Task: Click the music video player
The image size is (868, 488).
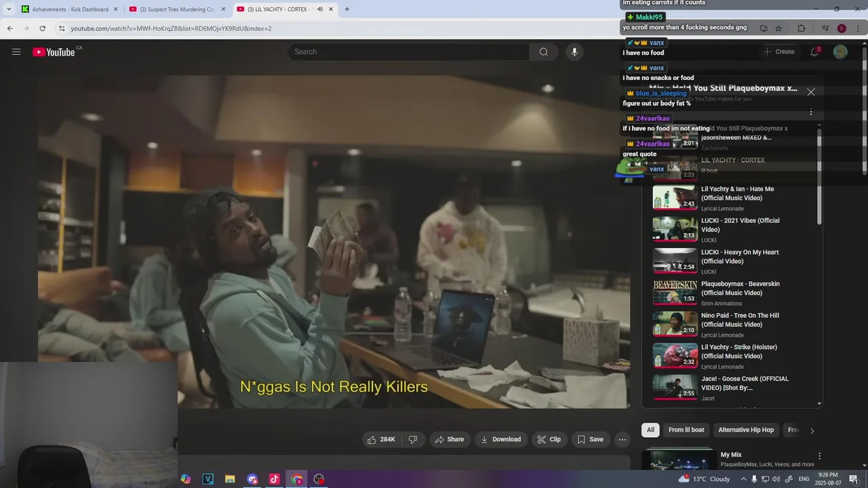Action: (334, 241)
